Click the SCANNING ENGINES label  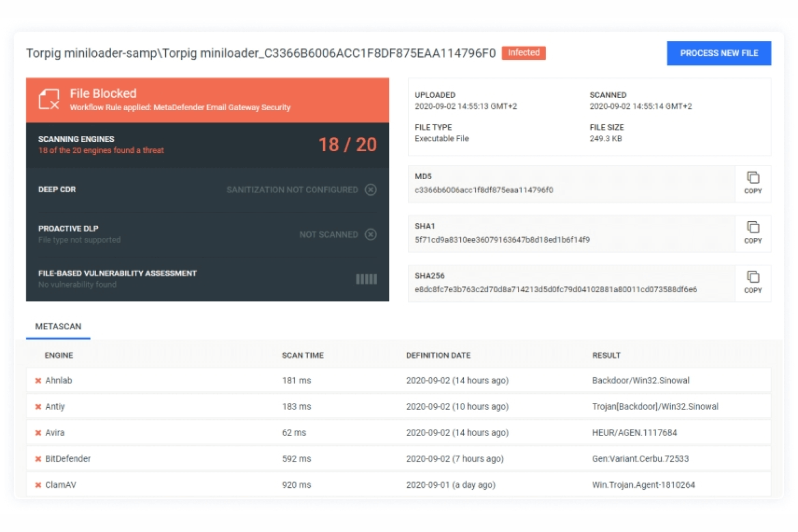point(76,139)
